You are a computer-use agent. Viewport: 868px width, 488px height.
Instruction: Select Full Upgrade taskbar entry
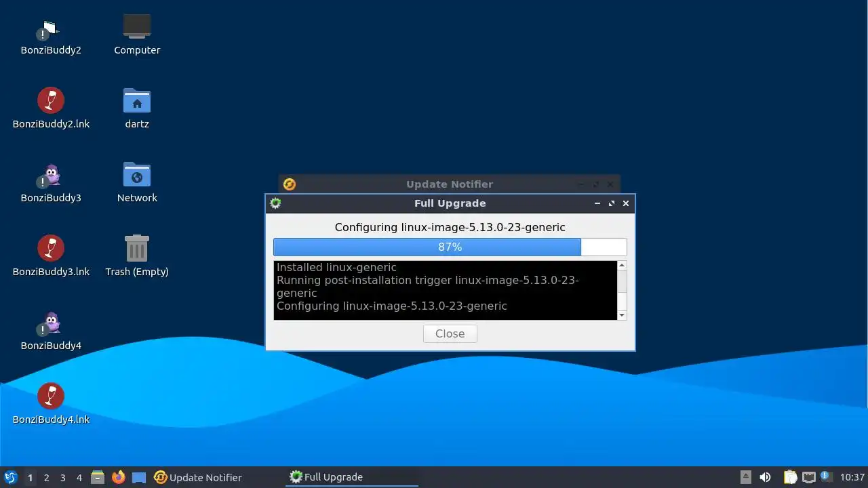[353, 477]
